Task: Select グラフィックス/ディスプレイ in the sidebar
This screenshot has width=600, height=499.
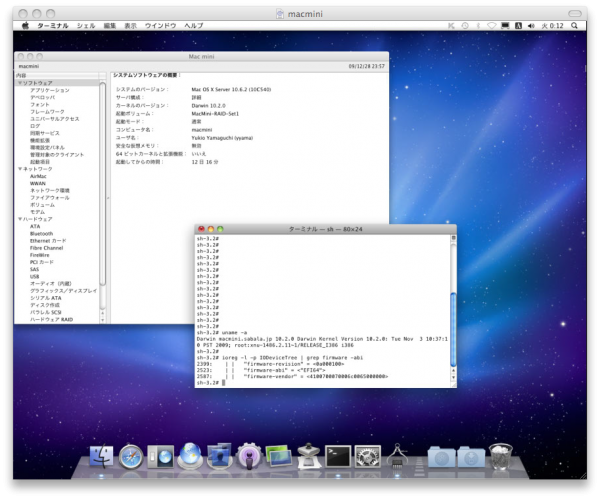Action: (64, 291)
